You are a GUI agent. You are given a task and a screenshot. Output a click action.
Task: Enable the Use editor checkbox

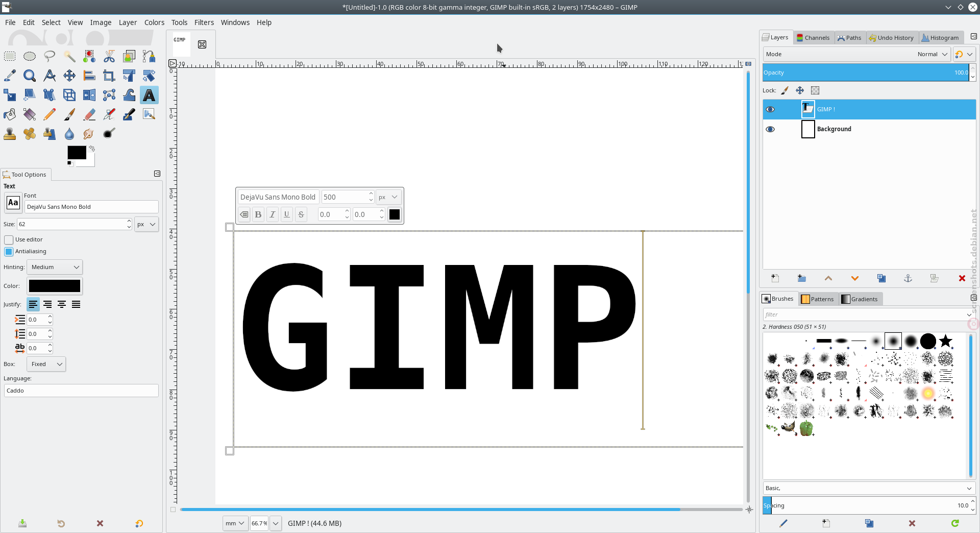[x=9, y=239]
